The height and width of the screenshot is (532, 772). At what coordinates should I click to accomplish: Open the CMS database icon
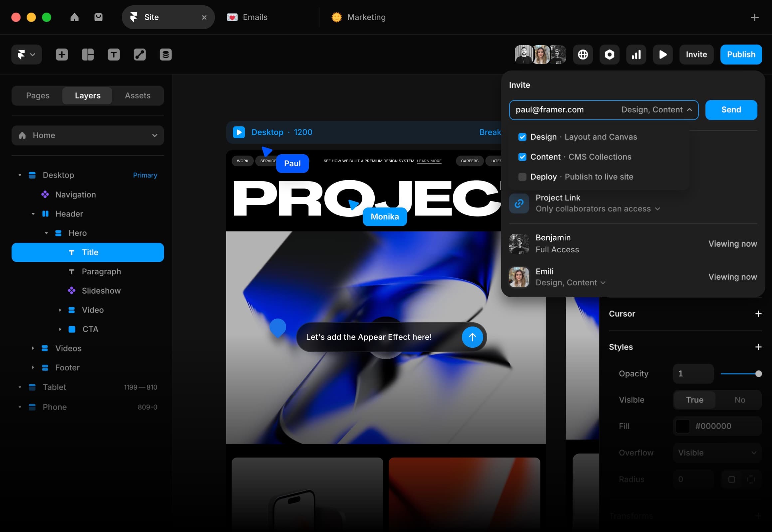point(165,54)
